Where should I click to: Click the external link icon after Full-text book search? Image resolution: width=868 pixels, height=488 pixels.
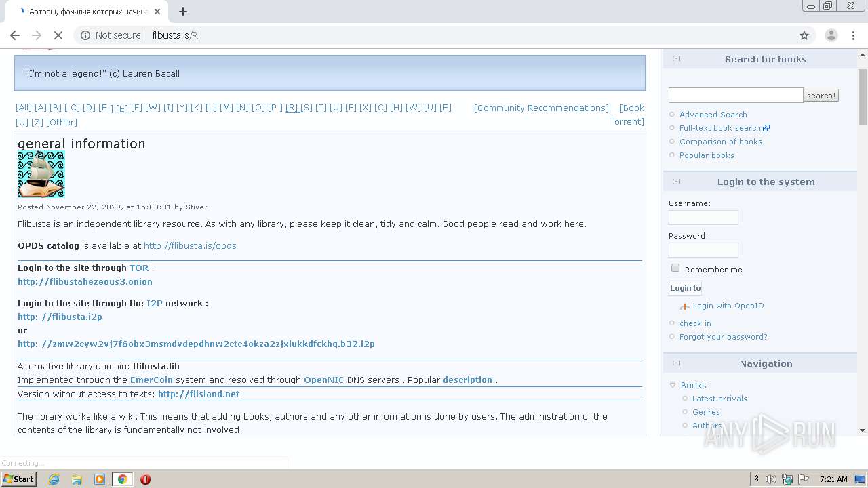point(766,128)
